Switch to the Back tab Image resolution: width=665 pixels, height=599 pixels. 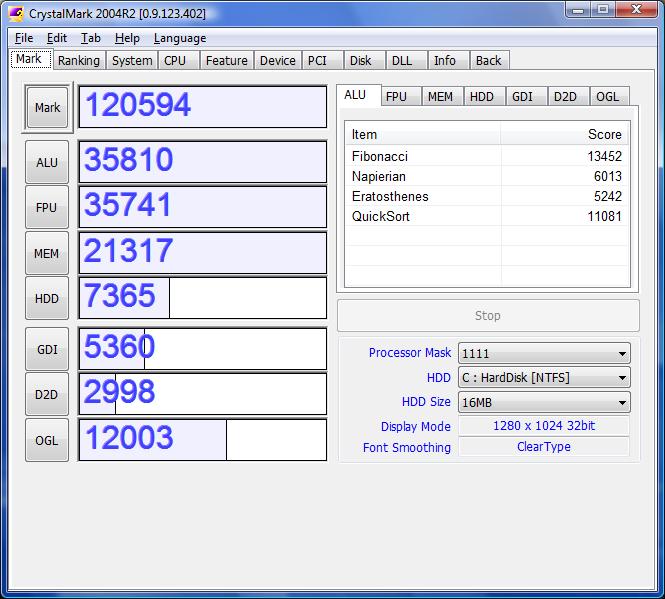[x=489, y=60]
